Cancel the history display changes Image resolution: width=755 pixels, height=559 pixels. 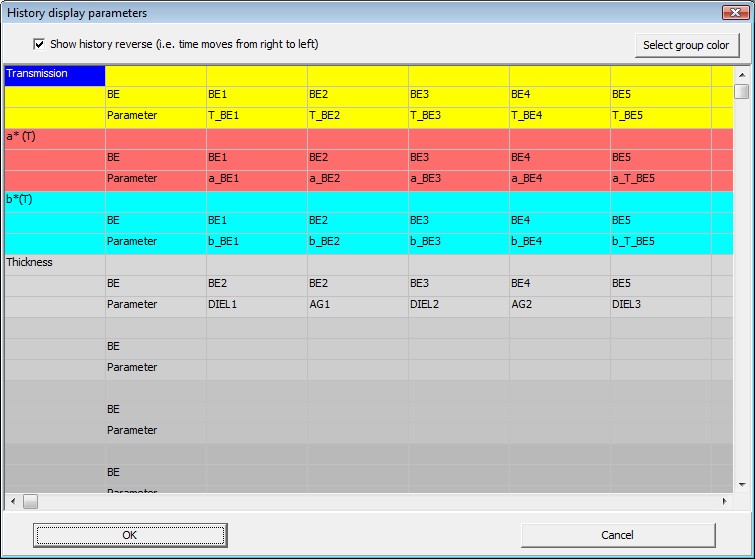point(617,535)
